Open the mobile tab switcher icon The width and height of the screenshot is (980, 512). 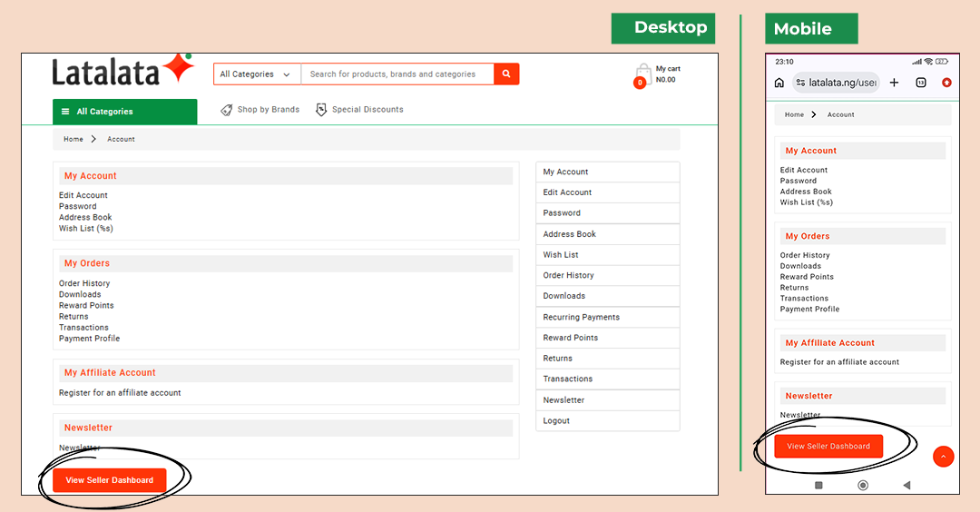(x=921, y=83)
